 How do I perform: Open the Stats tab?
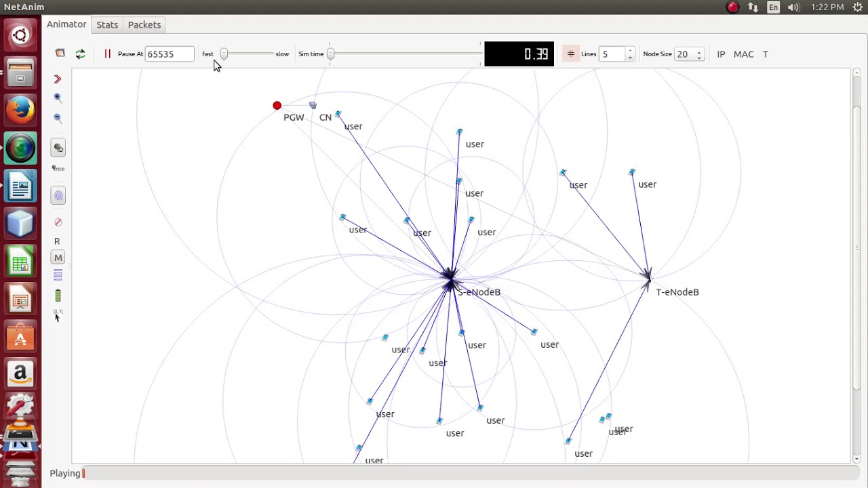(107, 24)
